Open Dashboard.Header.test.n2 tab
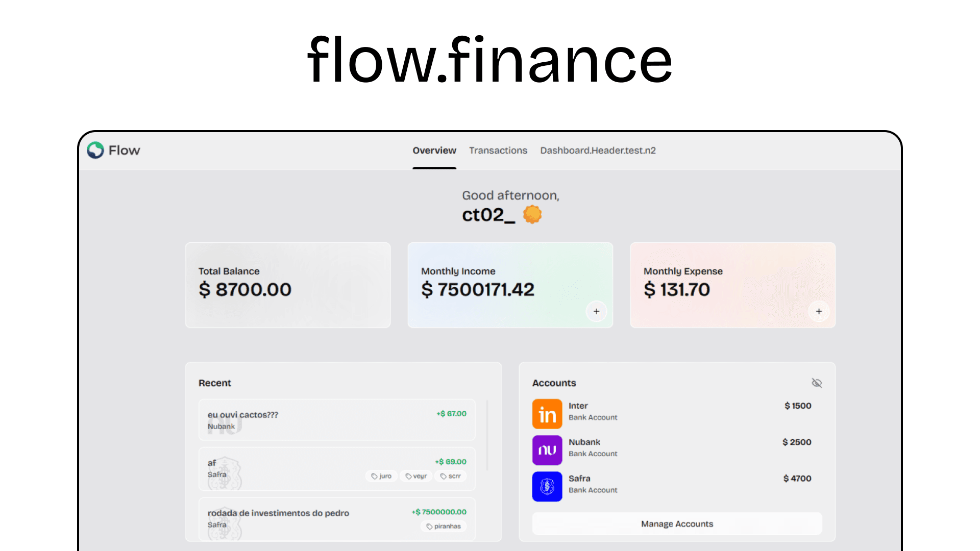The image size is (980, 551). click(598, 151)
